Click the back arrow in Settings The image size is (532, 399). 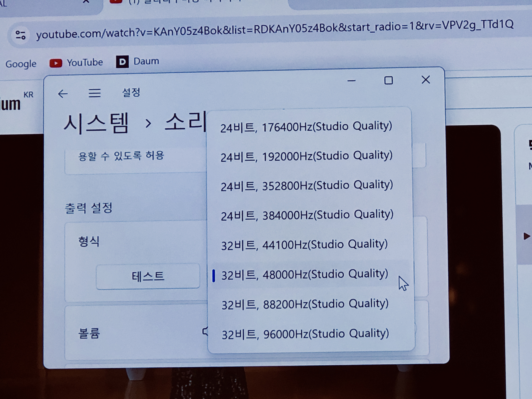[63, 94]
